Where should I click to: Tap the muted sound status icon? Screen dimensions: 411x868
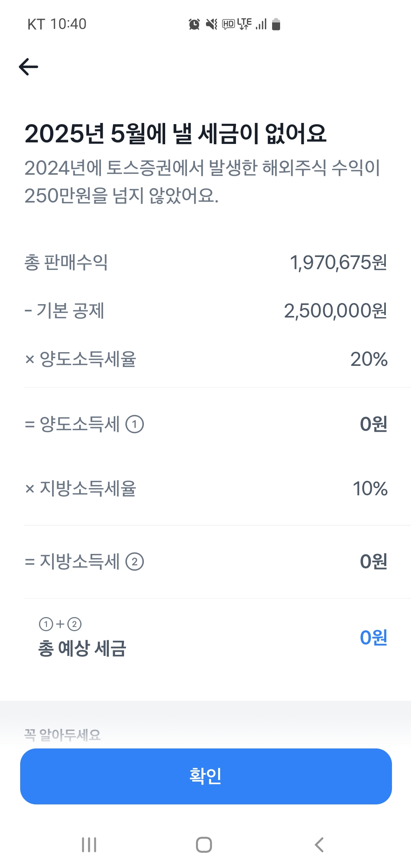211,24
